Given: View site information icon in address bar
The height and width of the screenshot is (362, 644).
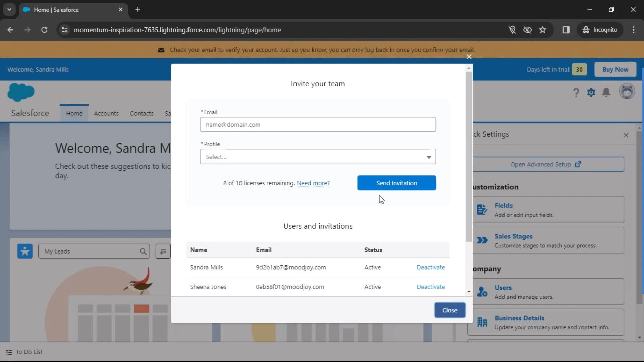Looking at the screenshot, I should (64, 30).
